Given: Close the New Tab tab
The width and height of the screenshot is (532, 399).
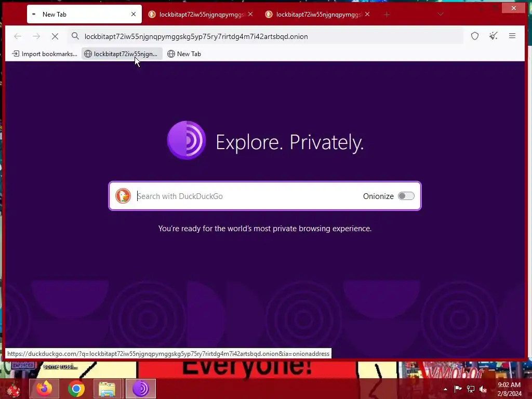Looking at the screenshot, I should point(134,14).
